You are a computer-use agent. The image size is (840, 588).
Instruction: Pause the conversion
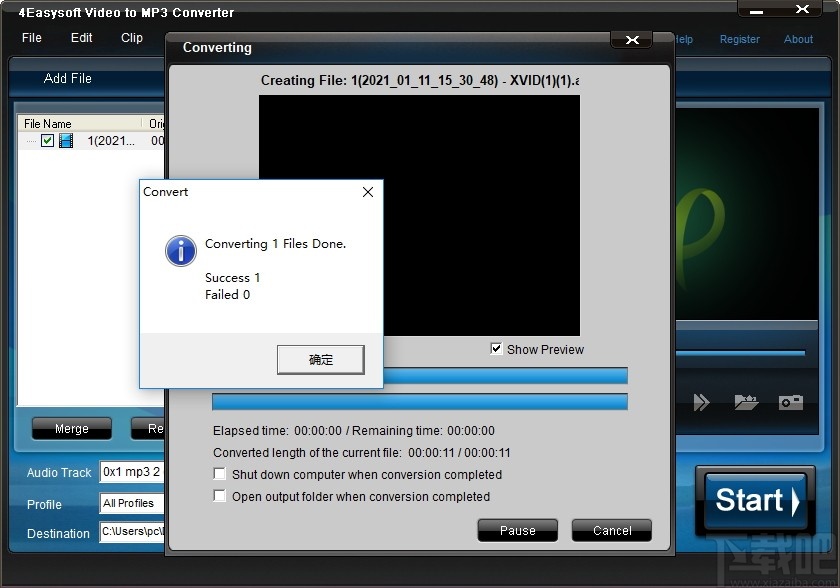click(517, 530)
